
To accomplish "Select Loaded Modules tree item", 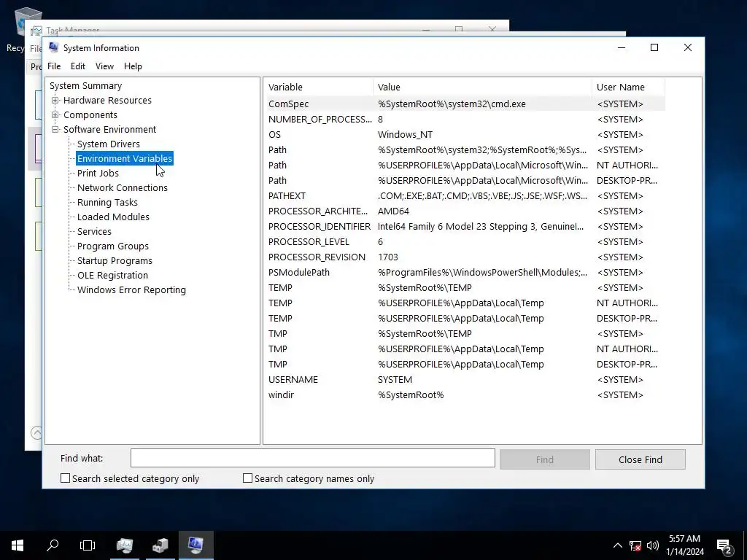I will pos(113,217).
